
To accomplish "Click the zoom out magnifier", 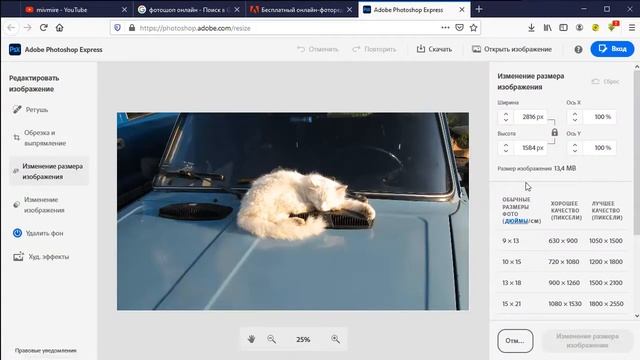I will tap(271, 339).
